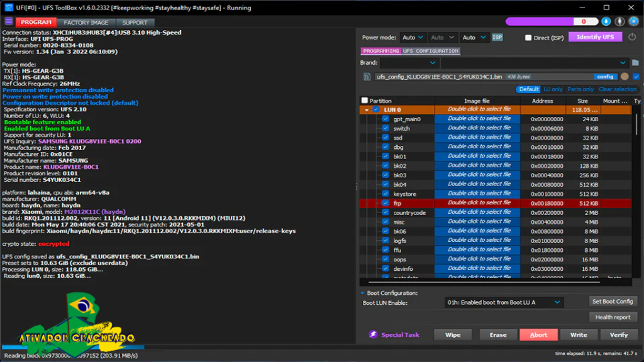Open the Boot LUN Enable dropdown

(504, 302)
